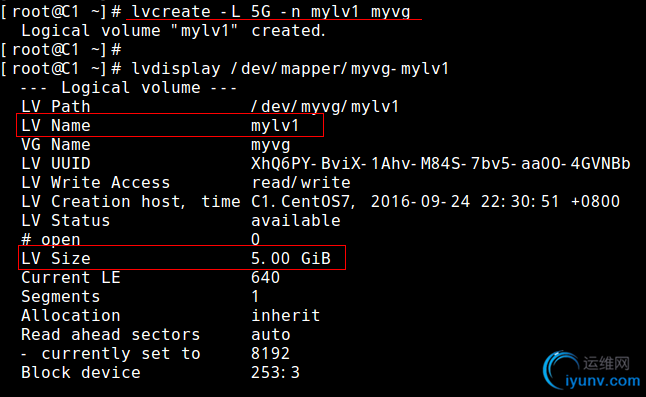This screenshot has height=397, width=646.
Task: Click the empty root@C1 prompt line
Action: click(61, 50)
